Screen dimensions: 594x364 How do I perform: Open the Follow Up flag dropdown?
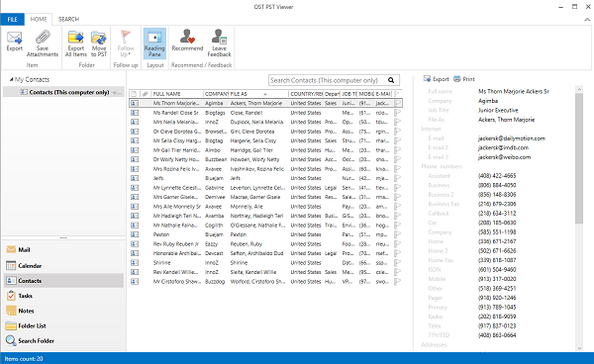[126, 44]
